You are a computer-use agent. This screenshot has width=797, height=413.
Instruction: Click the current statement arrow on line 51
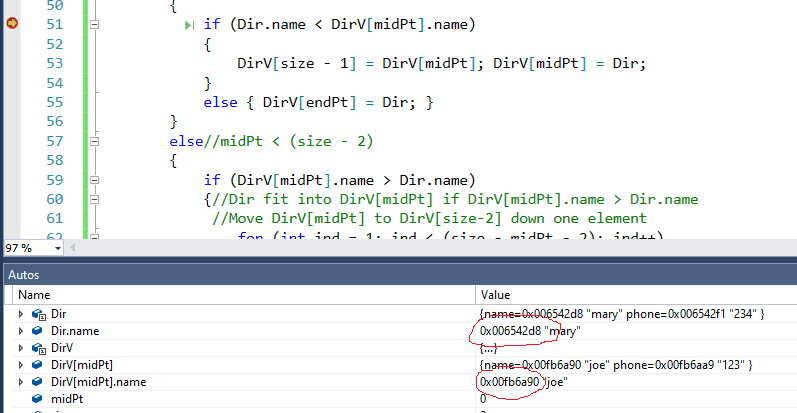[190, 24]
